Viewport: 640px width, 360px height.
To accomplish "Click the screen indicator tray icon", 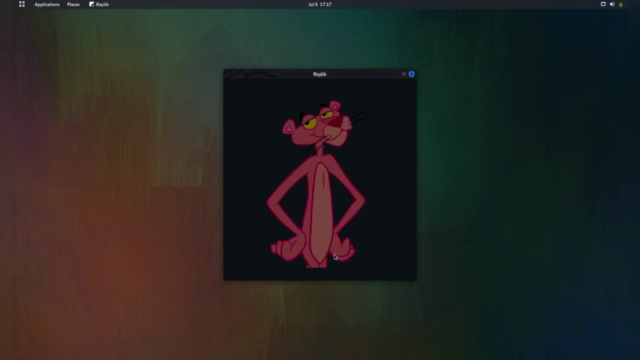I will 603,4.
